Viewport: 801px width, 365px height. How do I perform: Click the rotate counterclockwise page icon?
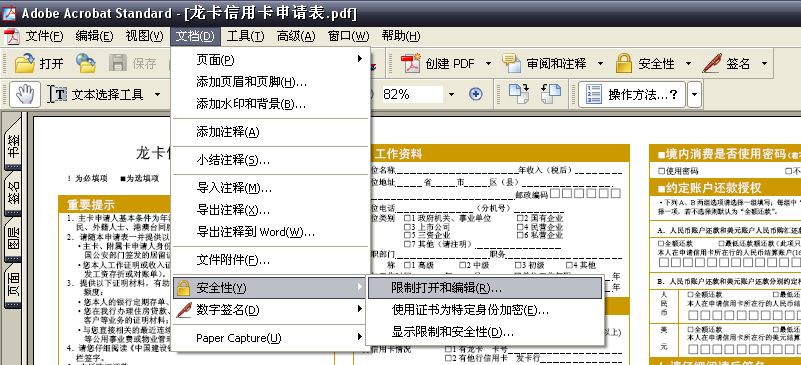[551, 94]
